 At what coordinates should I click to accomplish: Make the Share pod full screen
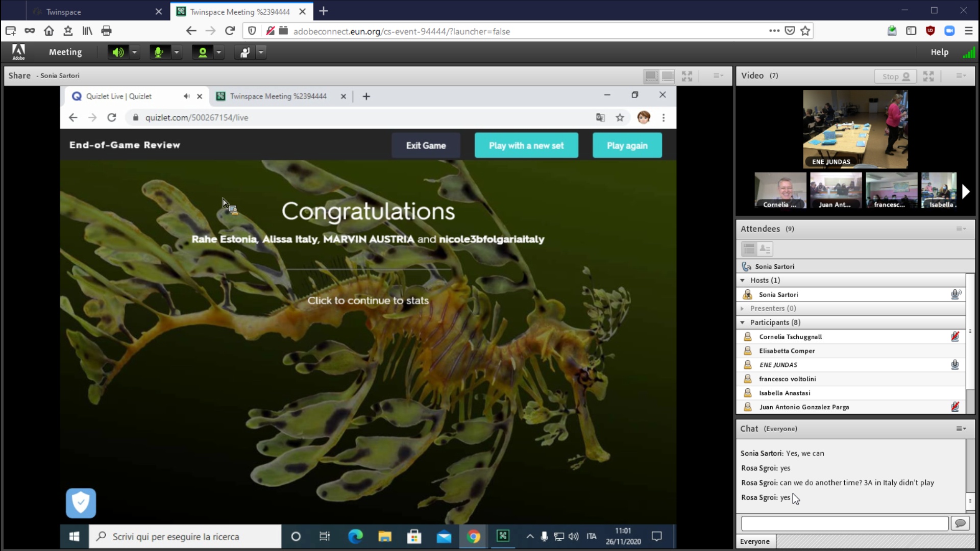tap(687, 76)
